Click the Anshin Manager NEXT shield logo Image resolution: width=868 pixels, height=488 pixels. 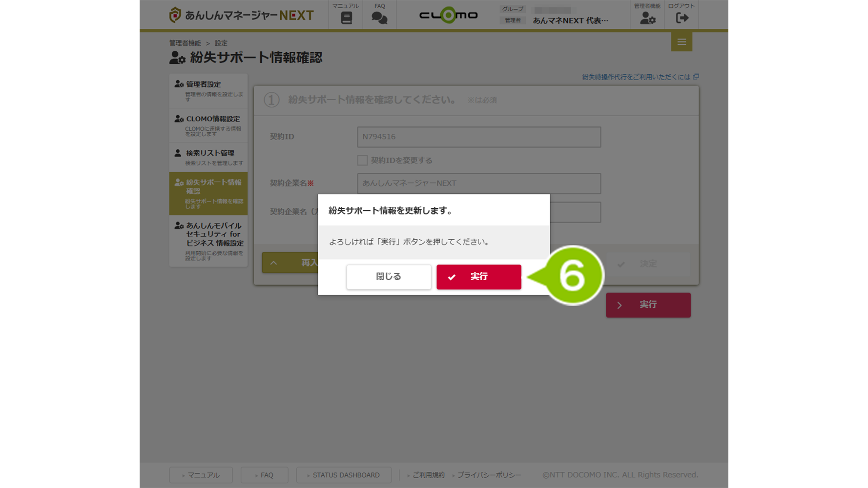pyautogui.click(x=175, y=15)
